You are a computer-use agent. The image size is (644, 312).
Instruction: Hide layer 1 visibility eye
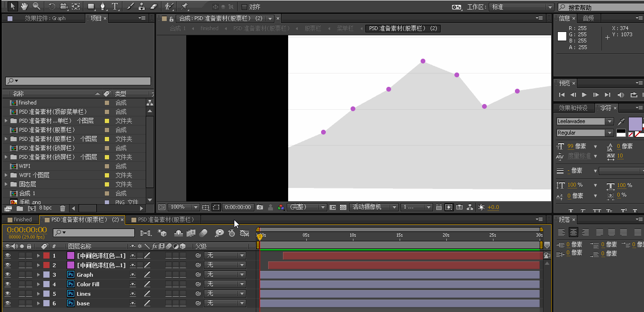click(8, 255)
